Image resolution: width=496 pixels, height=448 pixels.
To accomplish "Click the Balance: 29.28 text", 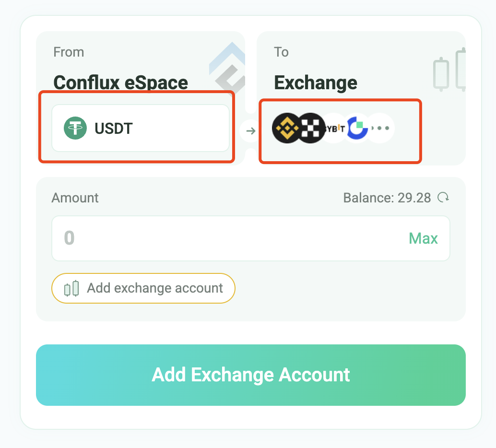I will 387,198.
